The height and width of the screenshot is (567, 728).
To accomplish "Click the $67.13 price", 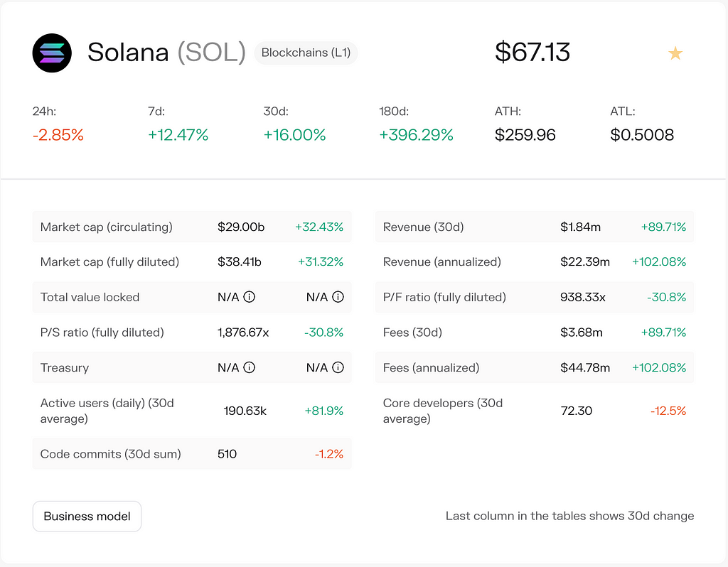I will click(532, 52).
